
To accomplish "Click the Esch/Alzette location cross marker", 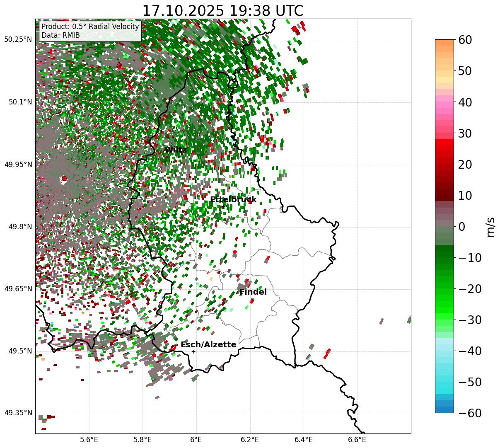I will [193, 351].
